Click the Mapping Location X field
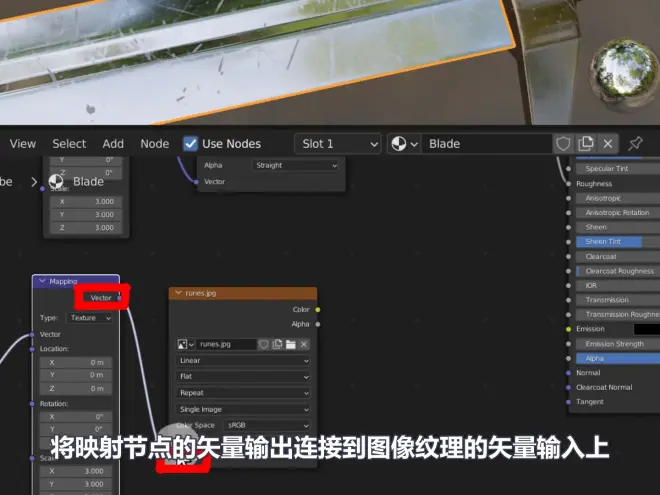 [76, 362]
